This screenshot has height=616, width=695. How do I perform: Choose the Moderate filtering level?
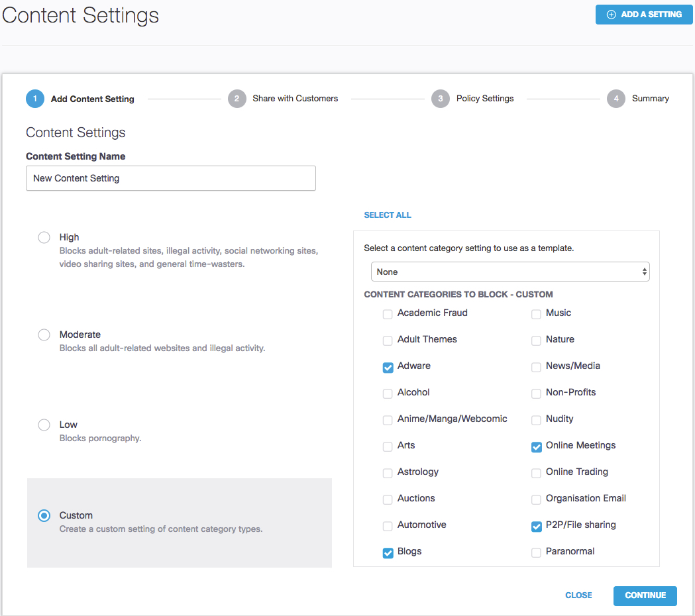tap(44, 334)
